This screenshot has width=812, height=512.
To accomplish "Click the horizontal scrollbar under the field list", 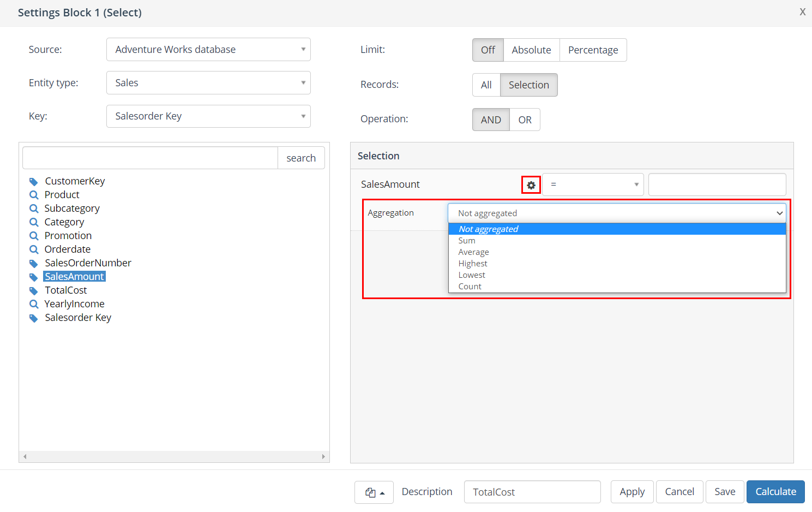I will [x=174, y=456].
